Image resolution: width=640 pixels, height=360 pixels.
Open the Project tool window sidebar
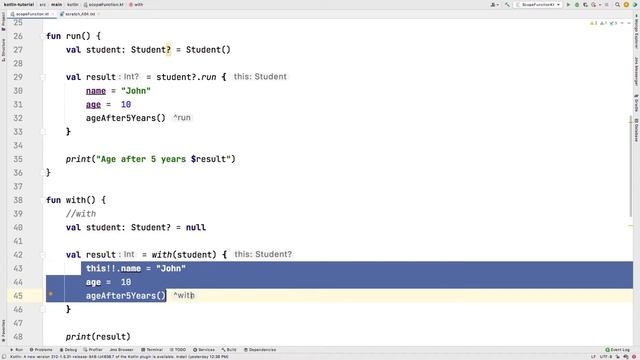(x=3, y=21)
